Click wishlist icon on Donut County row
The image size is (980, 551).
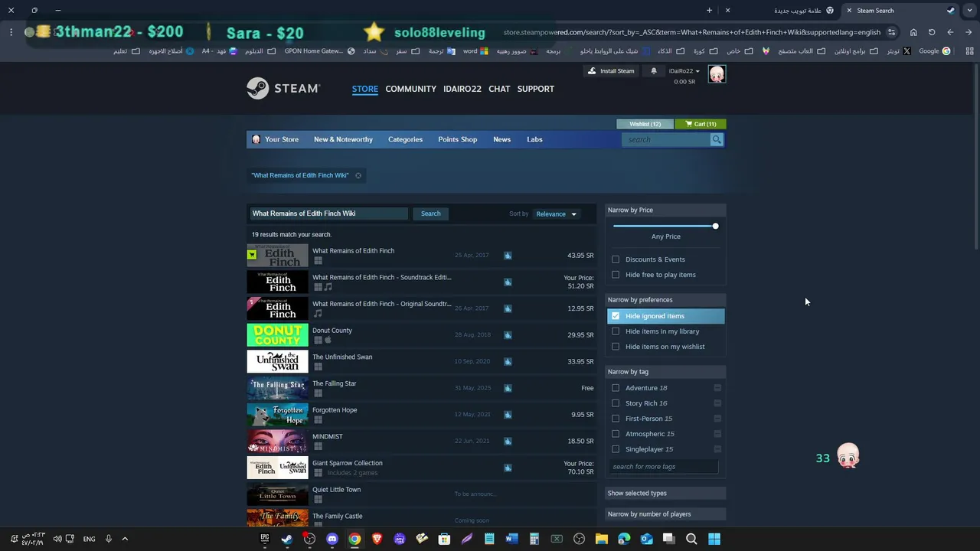pos(507,335)
